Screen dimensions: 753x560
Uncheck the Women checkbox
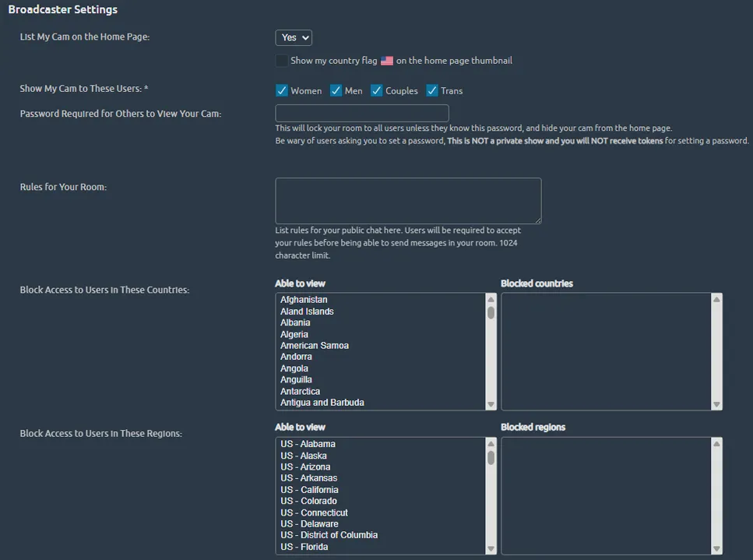(x=281, y=90)
